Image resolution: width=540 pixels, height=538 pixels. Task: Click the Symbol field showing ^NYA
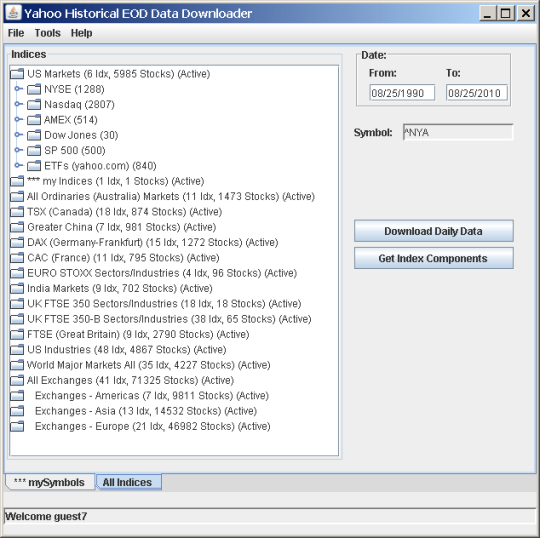pyautogui.click(x=458, y=133)
